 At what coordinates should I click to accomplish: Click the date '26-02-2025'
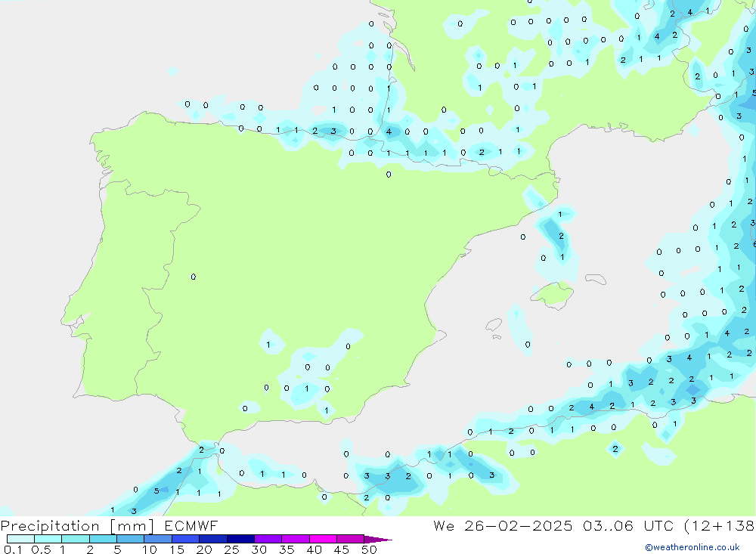point(519,525)
